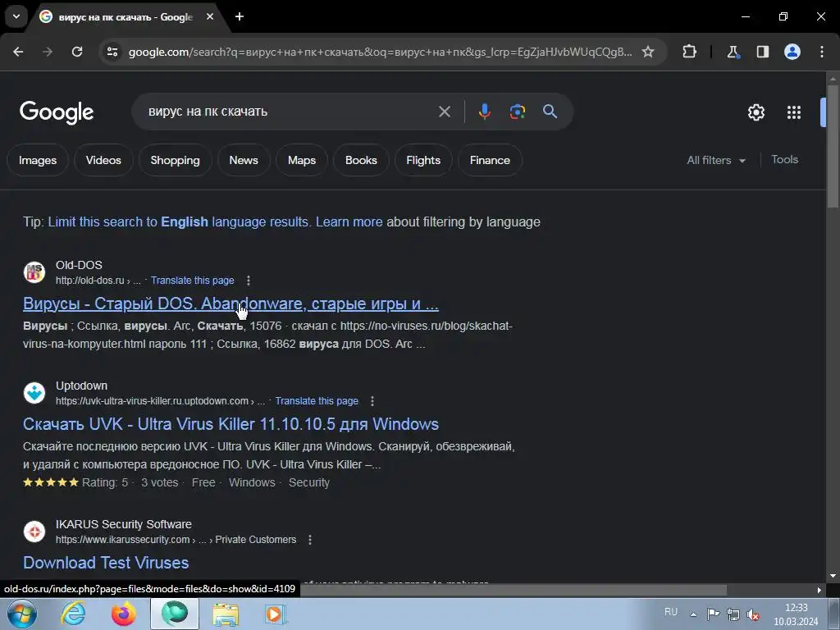Click the search query input field
The image size is (840, 630).
coord(290,112)
